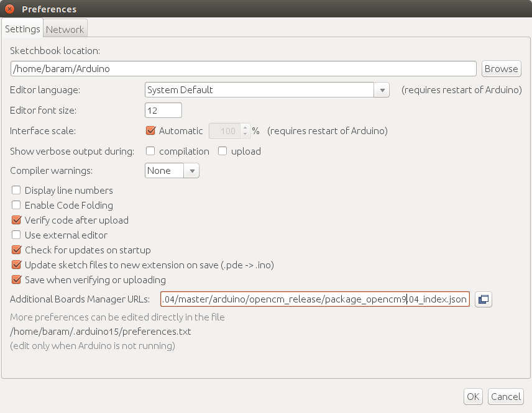Screen dimensions: 532x413
Task: Enable verbose output during compilation
Action: pyautogui.click(x=150, y=151)
